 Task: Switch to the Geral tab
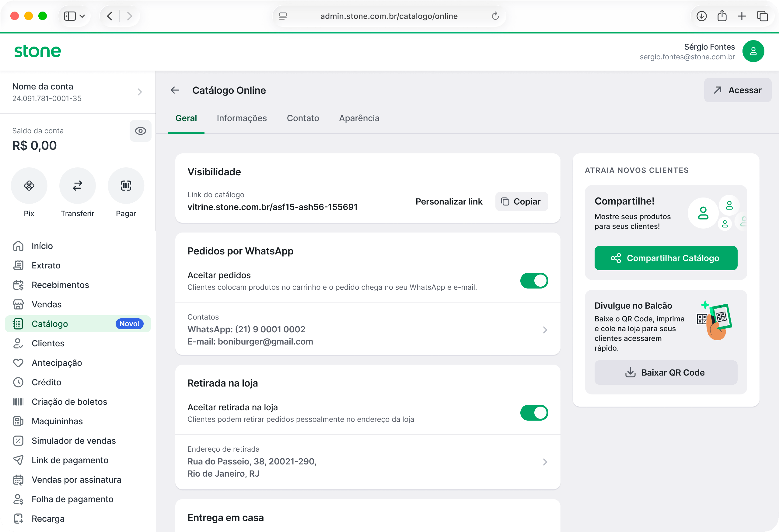pyautogui.click(x=186, y=118)
